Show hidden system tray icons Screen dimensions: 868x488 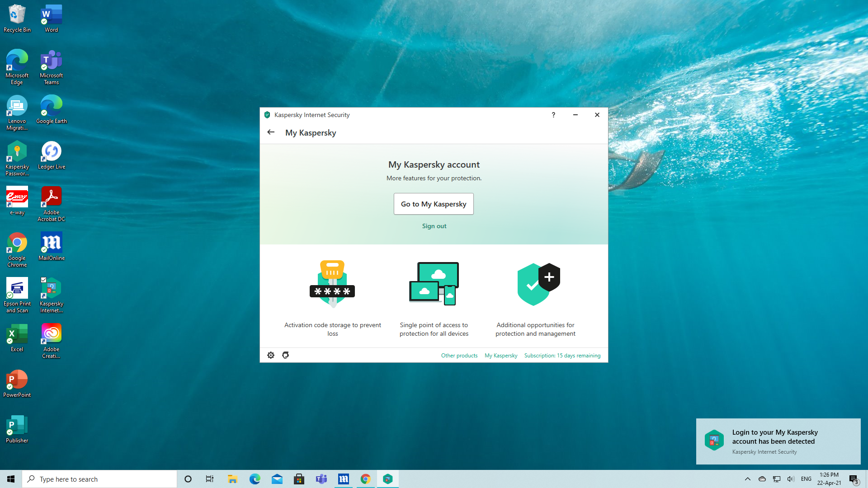747,479
